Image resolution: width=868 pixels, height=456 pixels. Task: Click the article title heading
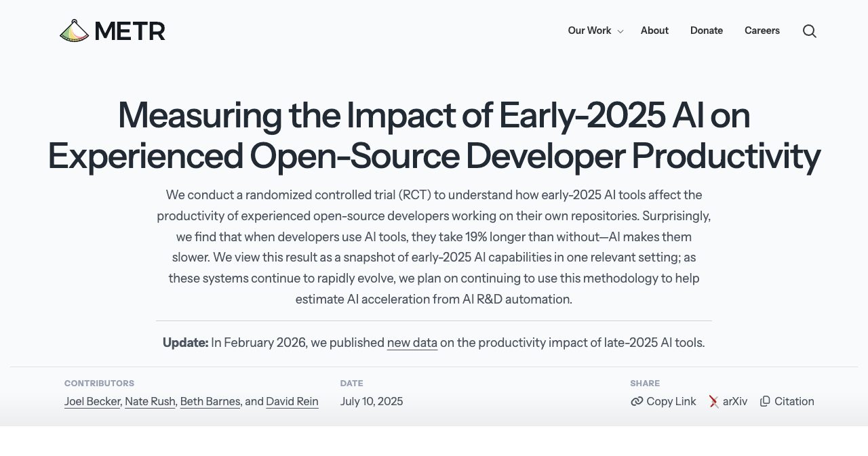coord(434,136)
